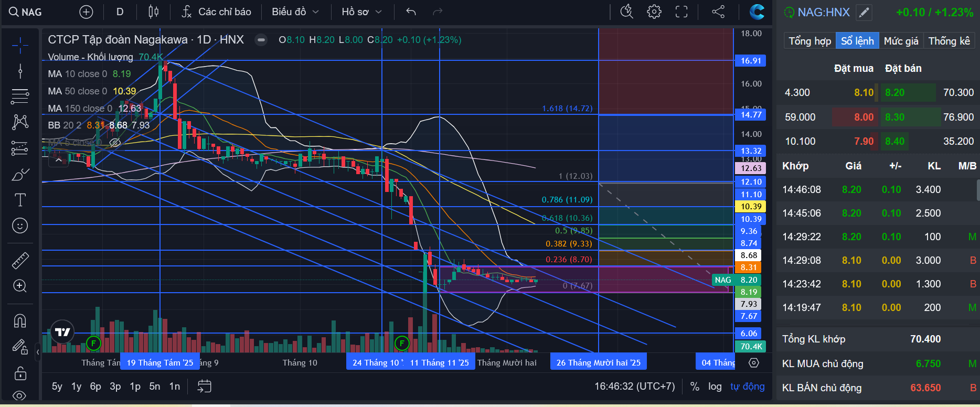Switch to the Mức giá tab
Screen dimensions: 980x407
pos(901,41)
